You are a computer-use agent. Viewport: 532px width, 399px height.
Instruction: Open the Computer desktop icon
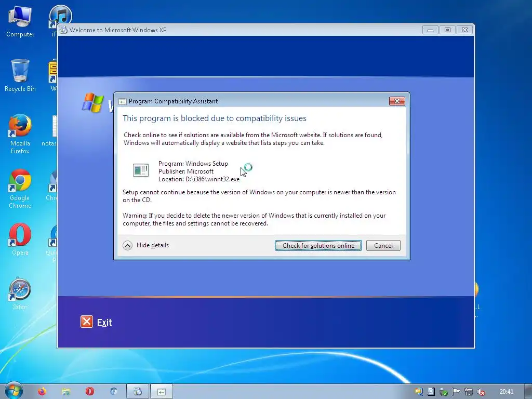20,21
